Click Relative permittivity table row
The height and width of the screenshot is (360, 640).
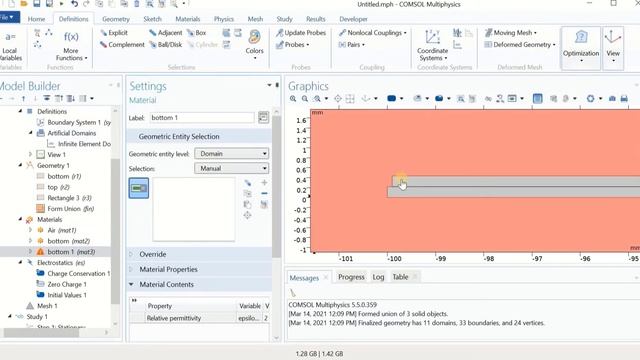click(x=200, y=318)
